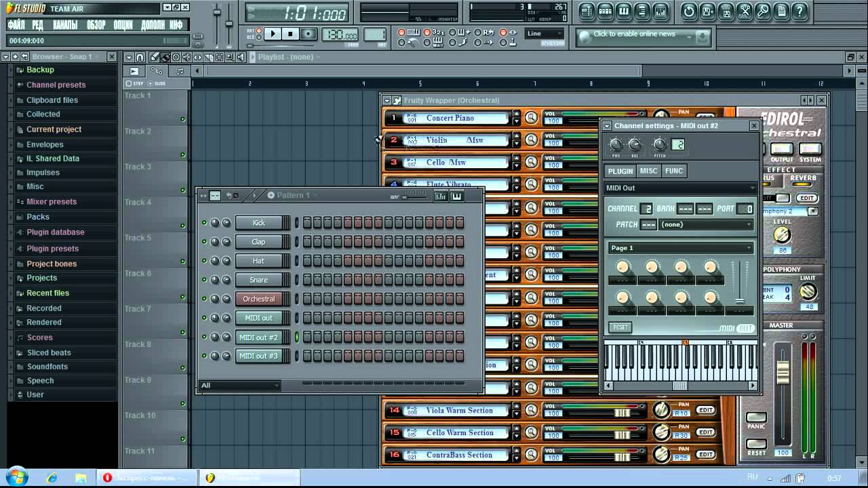868x488 pixels.
Task: Click the Windows Start button
Action: click(x=16, y=476)
